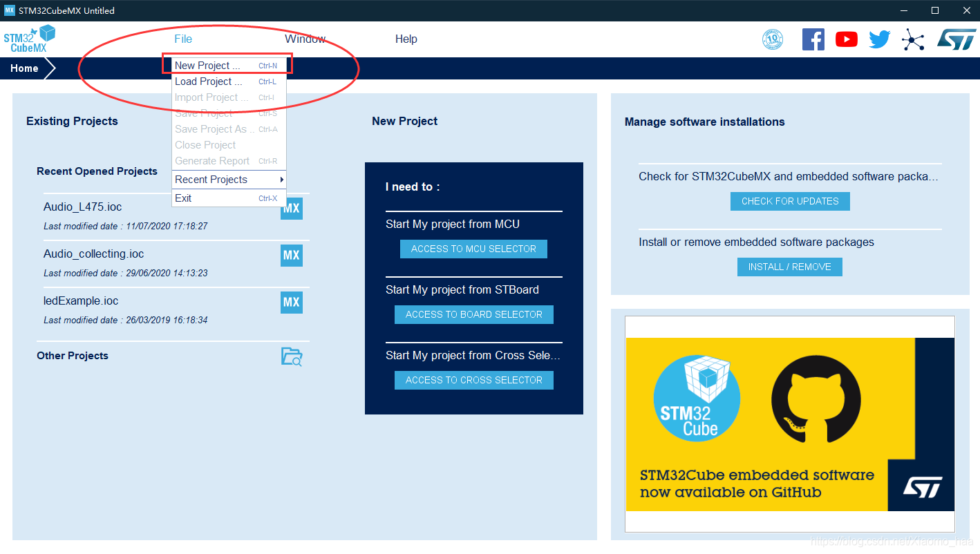Click ACCESS TO BOARD SELECTOR button

tap(473, 315)
